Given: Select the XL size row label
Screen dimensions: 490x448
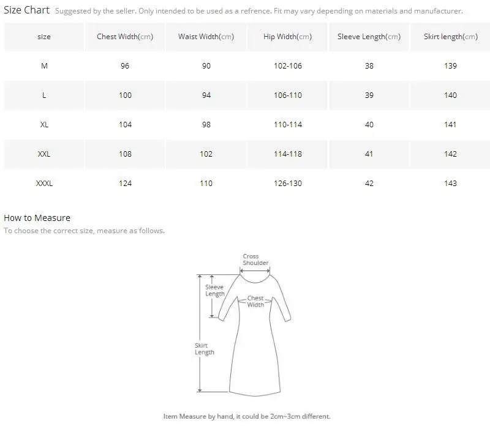Looking at the screenshot, I should [x=44, y=125].
